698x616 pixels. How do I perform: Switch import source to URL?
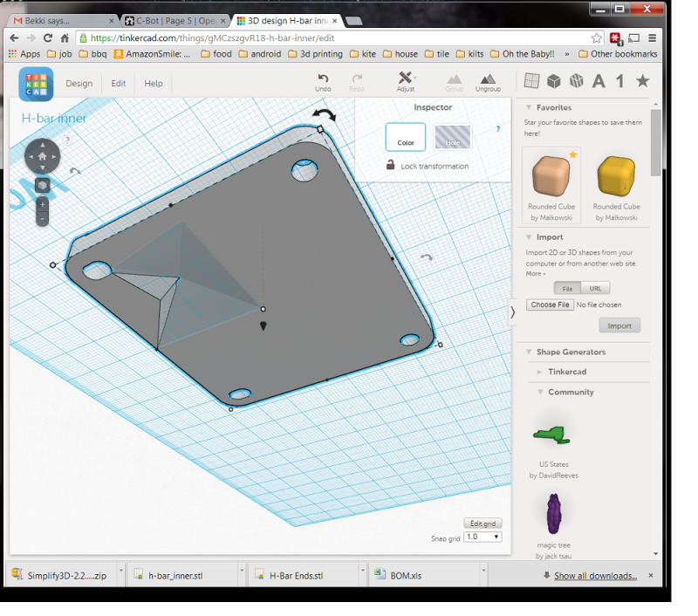[x=595, y=288]
